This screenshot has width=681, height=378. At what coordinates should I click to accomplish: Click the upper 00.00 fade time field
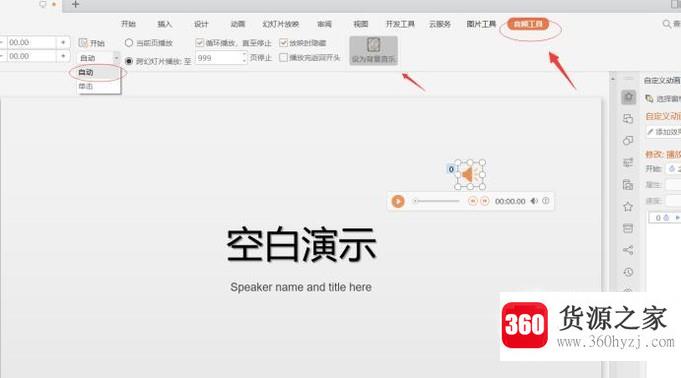[31, 43]
